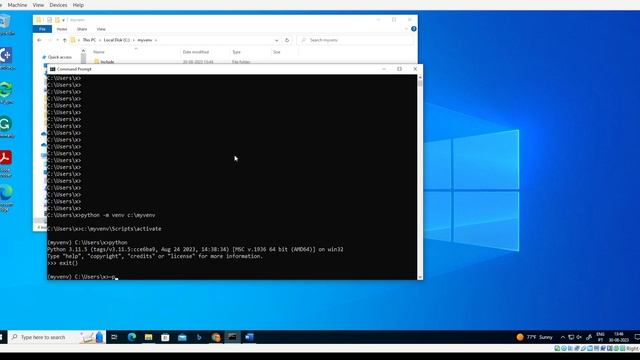
Task: Switch to Share ribbon tab in File Explorer
Action: click(x=82, y=29)
